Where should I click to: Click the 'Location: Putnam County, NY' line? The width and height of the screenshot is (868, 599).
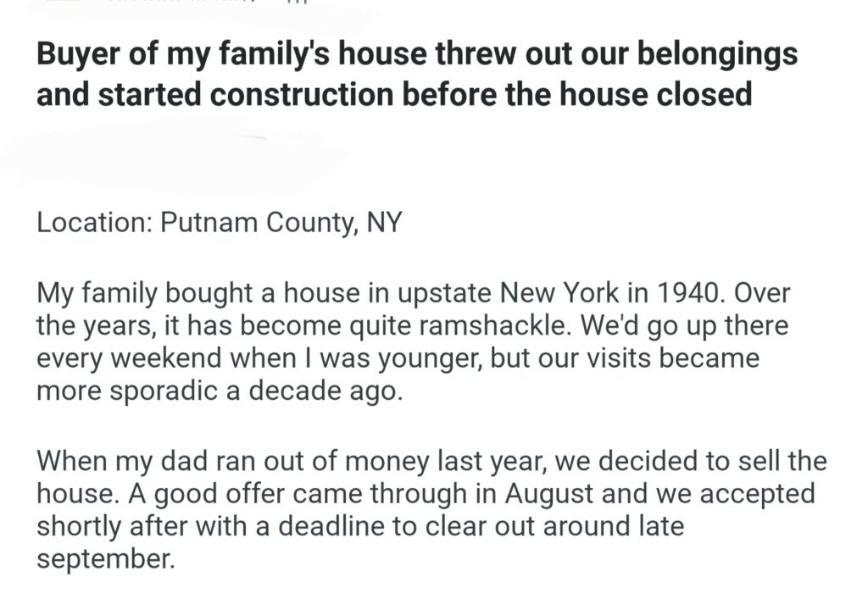click(219, 223)
